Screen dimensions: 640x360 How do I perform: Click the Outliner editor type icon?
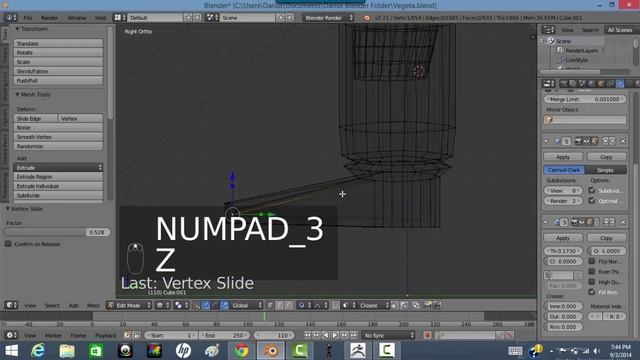[548, 30]
